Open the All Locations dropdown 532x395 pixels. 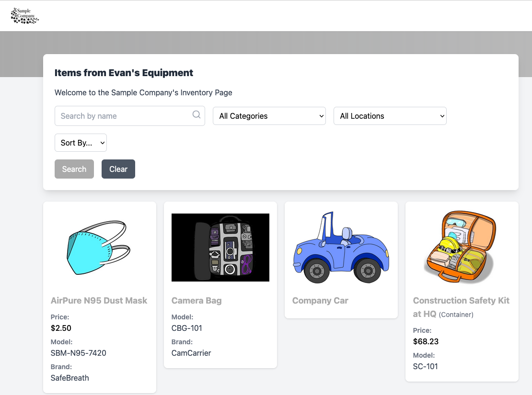click(390, 116)
